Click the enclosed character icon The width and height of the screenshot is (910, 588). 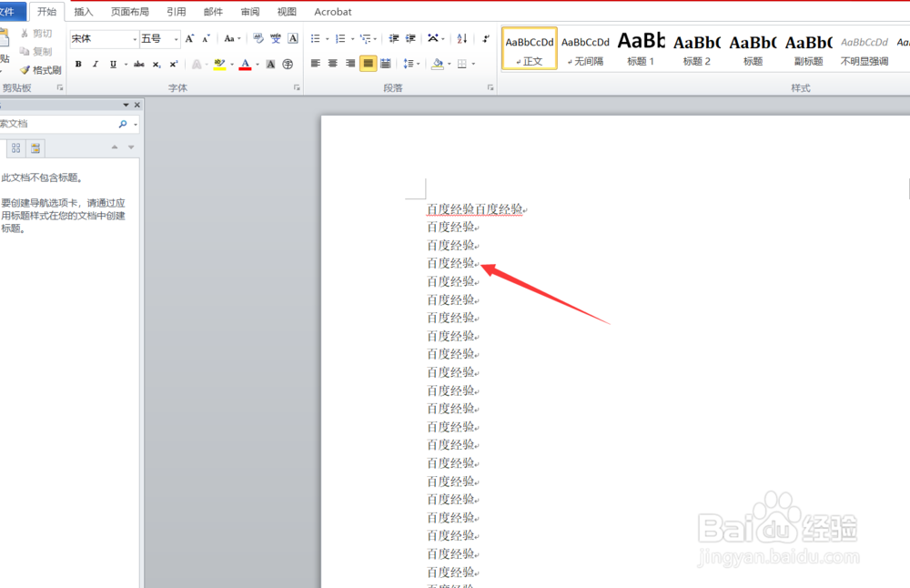click(x=288, y=64)
